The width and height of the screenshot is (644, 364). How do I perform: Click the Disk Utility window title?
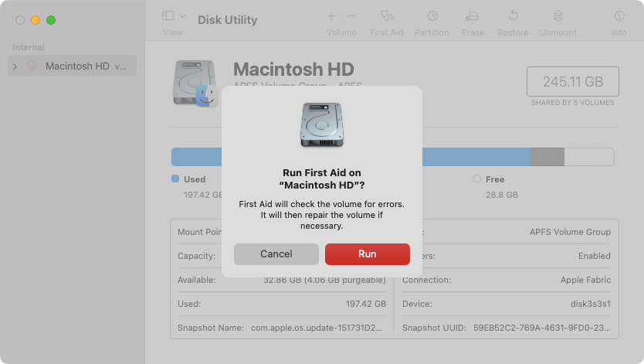(228, 20)
